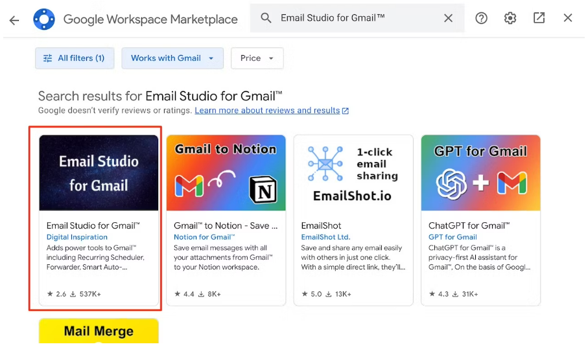Screen dimensions: 588x364
Task: Click description starting 'Adds power tools to Gmail'
Action: point(95,257)
